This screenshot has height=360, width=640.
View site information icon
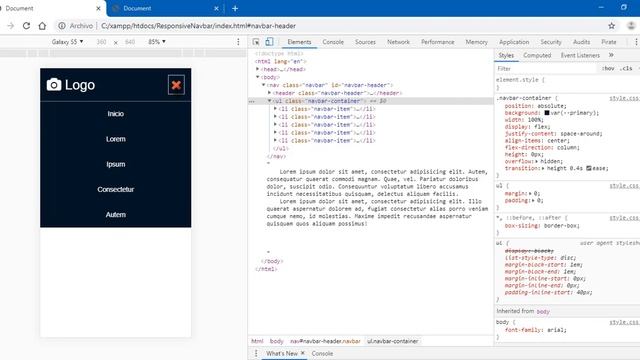coord(62,26)
